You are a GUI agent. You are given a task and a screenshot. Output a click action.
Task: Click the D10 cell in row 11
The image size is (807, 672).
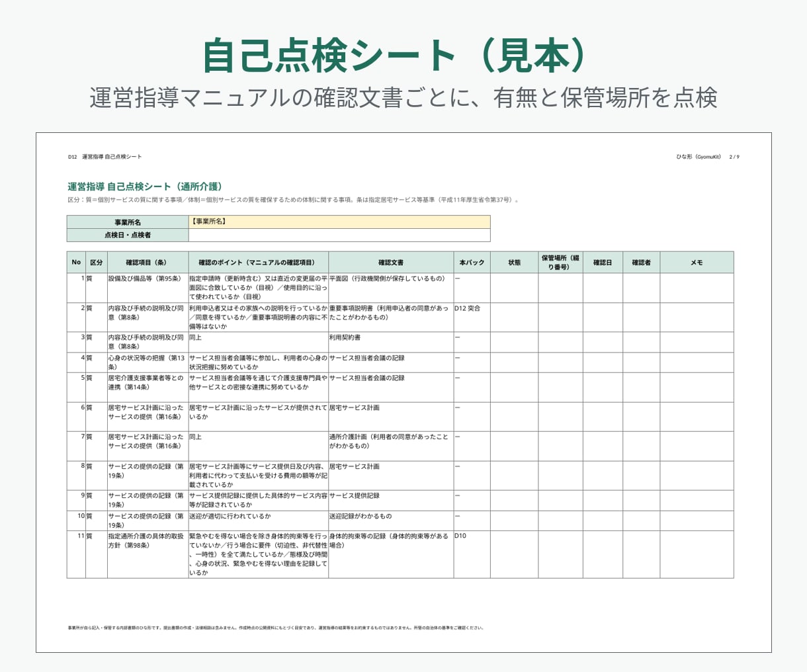tap(472, 554)
